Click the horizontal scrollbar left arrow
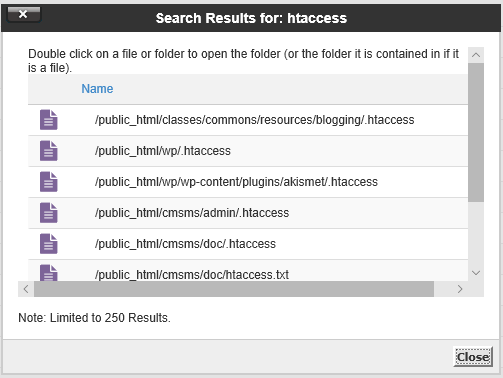The height and width of the screenshot is (378, 503). tap(26, 289)
